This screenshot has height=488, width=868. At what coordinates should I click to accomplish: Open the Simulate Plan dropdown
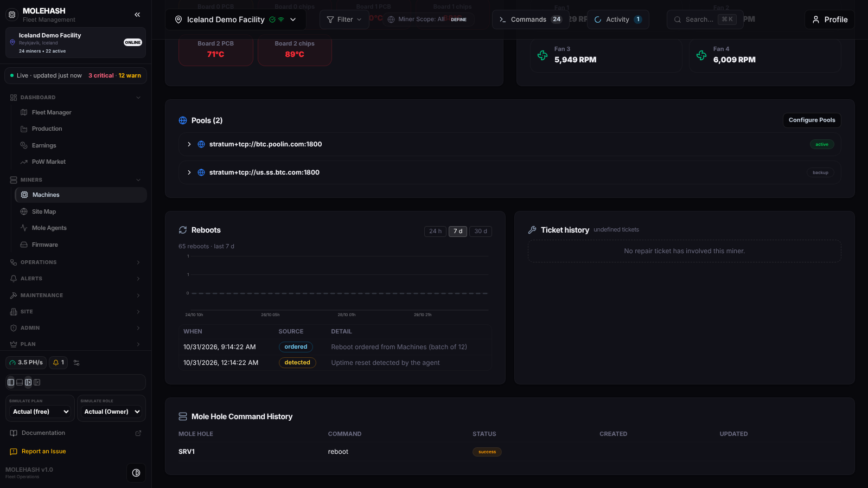tap(40, 412)
